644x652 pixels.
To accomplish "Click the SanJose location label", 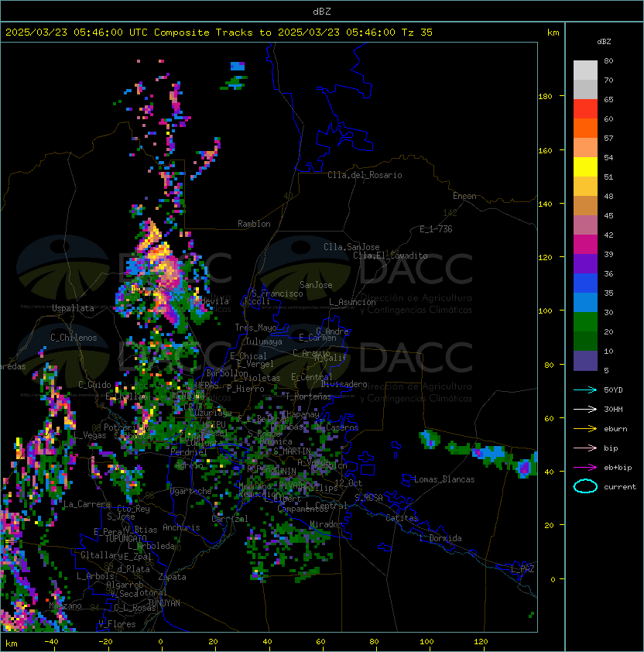I will 316,285.
